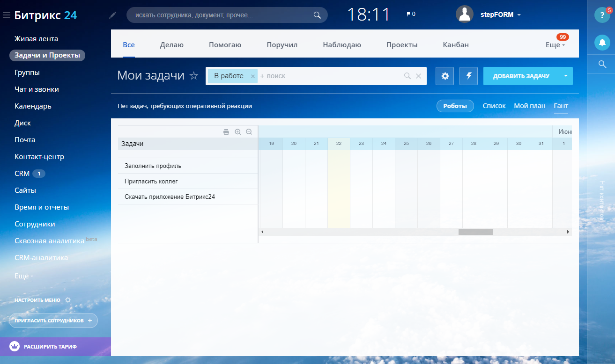This screenshot has width=615, height=364.
Task: Click the gear next to Настроить меню
Action: coord(67,300)
